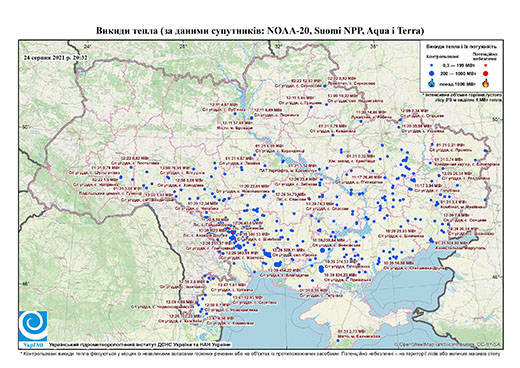
Task: Click the 0,3 — 199 МВт legend label
Action: point(457,66)
